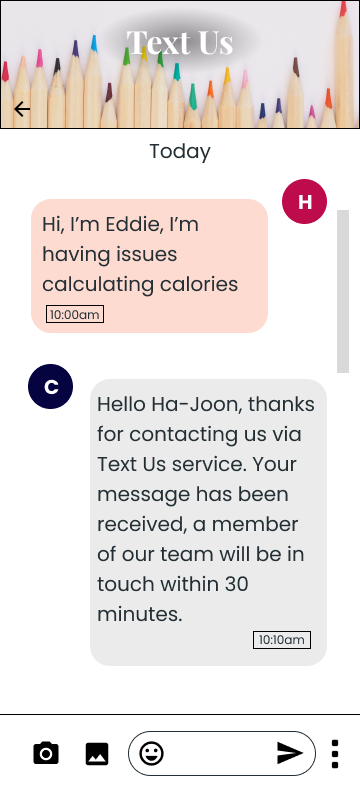The height and width of the screenshot is (800, 360).
Task: Open the image gallery picker
Action: 97,754
